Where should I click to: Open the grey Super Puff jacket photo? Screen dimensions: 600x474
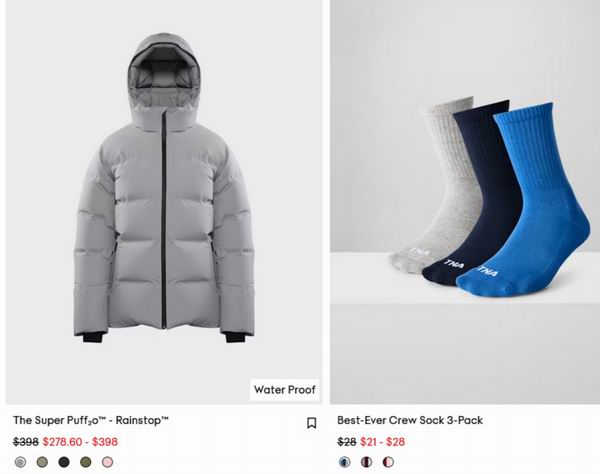point(164,202)
